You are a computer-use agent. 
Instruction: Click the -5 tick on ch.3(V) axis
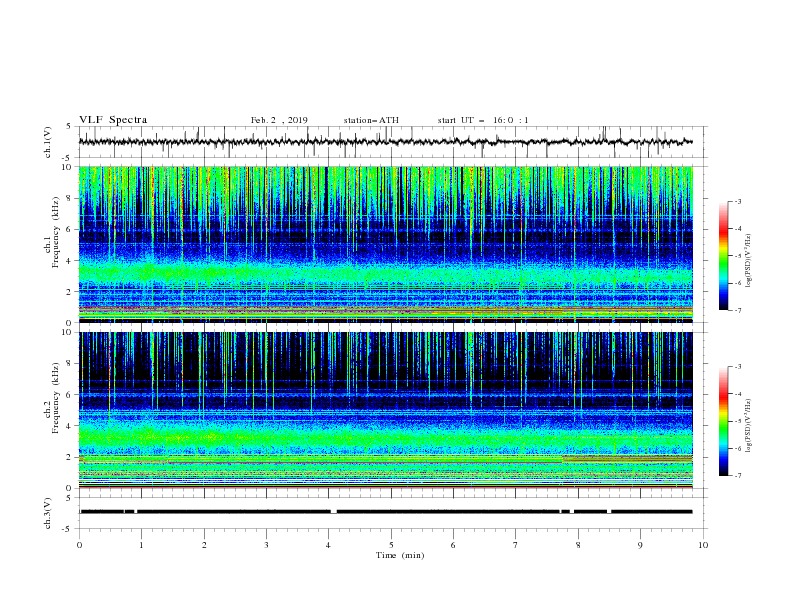(68, 529)
